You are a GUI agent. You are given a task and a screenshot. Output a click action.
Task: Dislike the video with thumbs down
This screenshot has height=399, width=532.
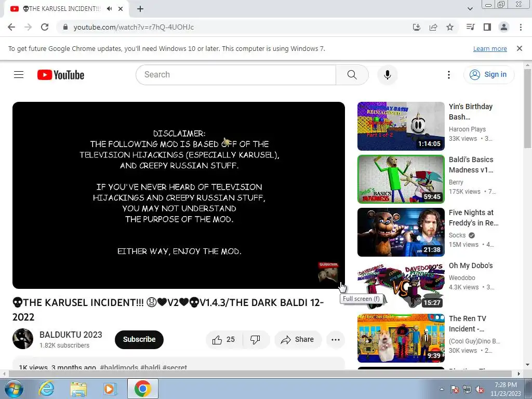(256, 340)
